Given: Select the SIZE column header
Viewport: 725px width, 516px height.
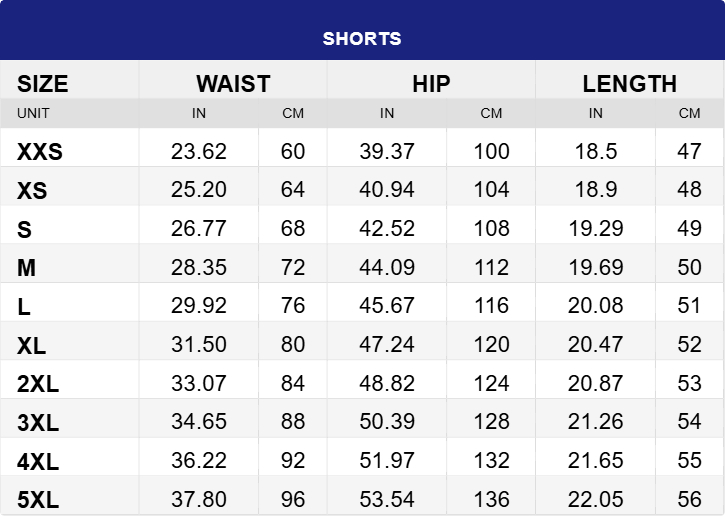Looking at the screenshot, I should coord(43,83).
